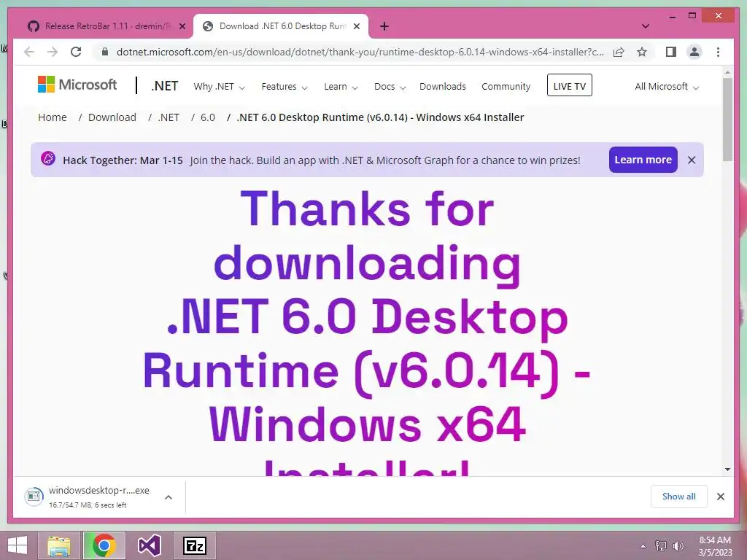Click the .NET breadcrumb link
The height and width of the screenshot is (560, 747).
point(169,117)
